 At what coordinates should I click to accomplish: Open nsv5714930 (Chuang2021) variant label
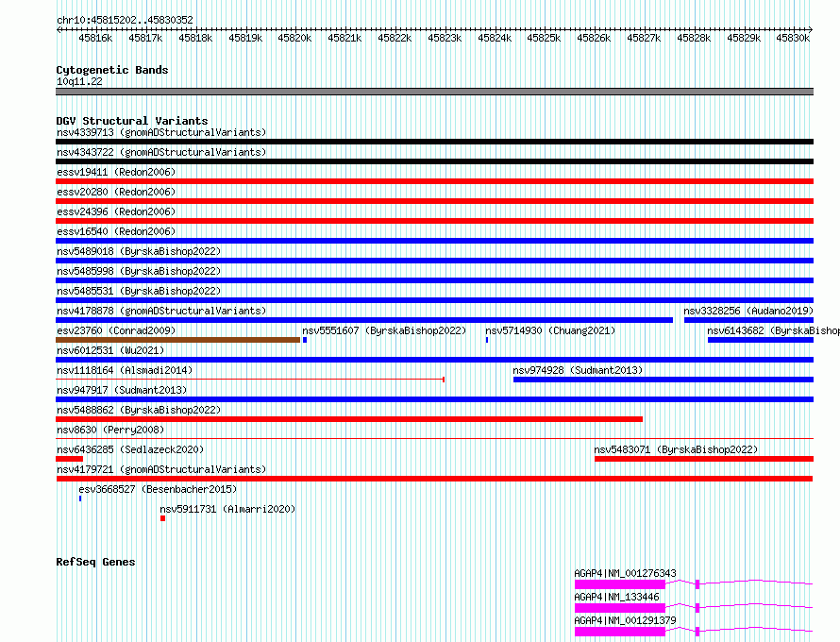point(550,330)
